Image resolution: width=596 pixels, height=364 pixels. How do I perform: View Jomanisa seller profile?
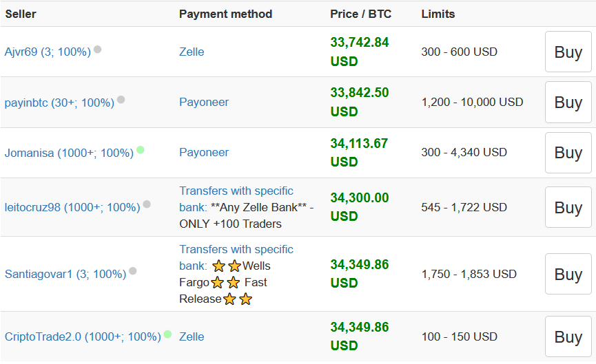[x=69, y=153]
